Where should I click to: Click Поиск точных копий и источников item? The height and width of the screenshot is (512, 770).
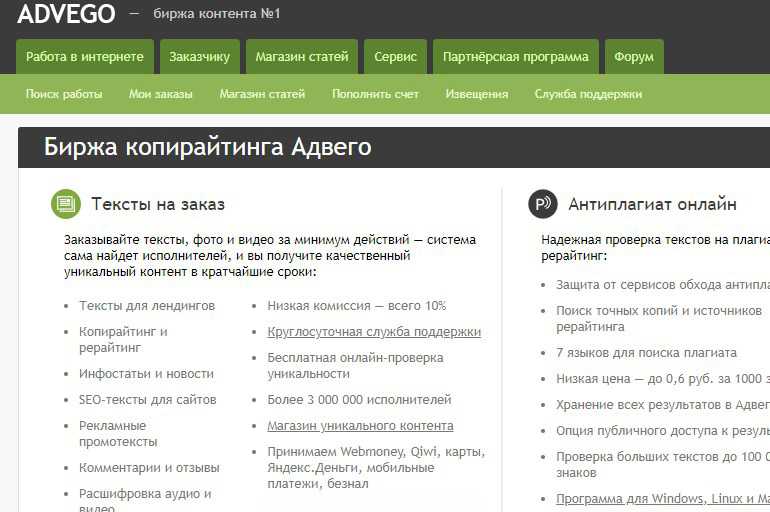659,319
